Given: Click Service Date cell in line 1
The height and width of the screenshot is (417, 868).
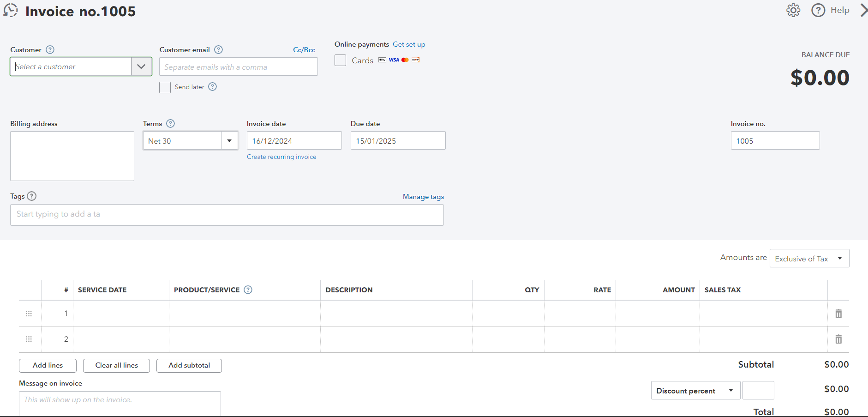Looking at the screenshot, I should [x=121, y=314].
